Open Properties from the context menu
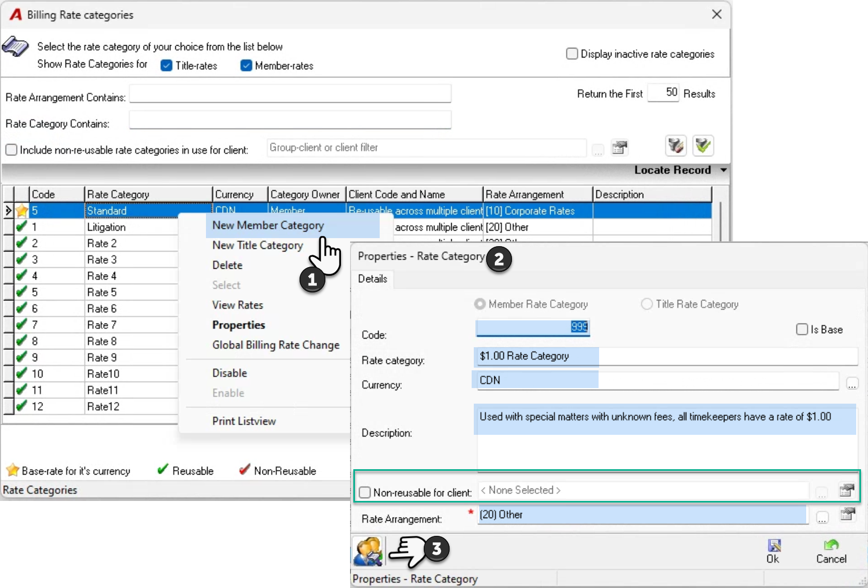868x588 pixels. point(238,325)
